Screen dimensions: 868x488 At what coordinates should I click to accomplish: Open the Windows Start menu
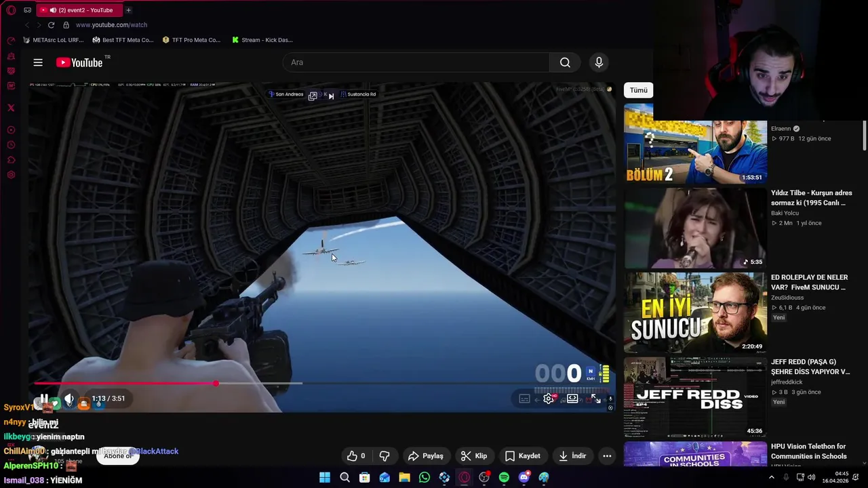(x=325, y=478)
